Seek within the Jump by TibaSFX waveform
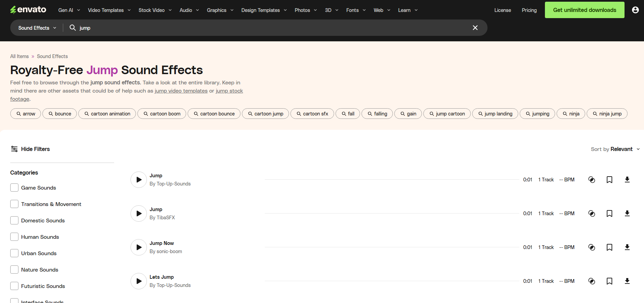 392,214
